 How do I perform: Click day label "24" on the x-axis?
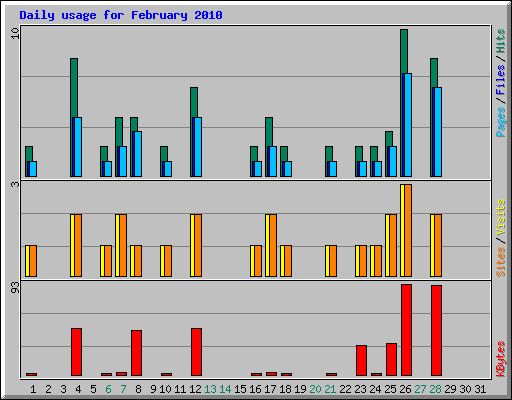click(x=375, y=389)
